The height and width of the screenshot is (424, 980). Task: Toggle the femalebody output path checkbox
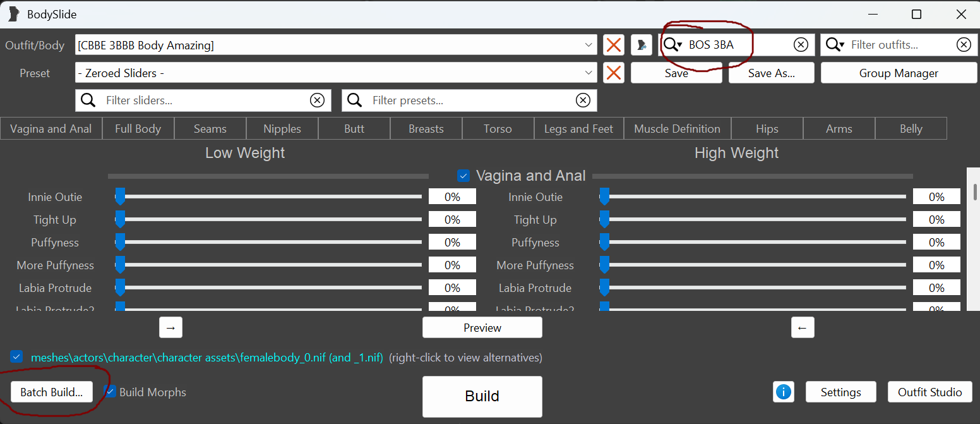coord(16,356)
